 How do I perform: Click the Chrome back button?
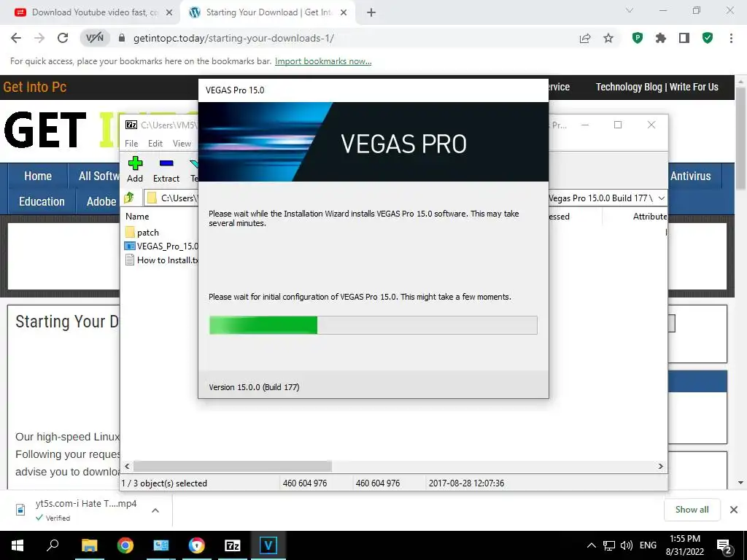point(16,38)
